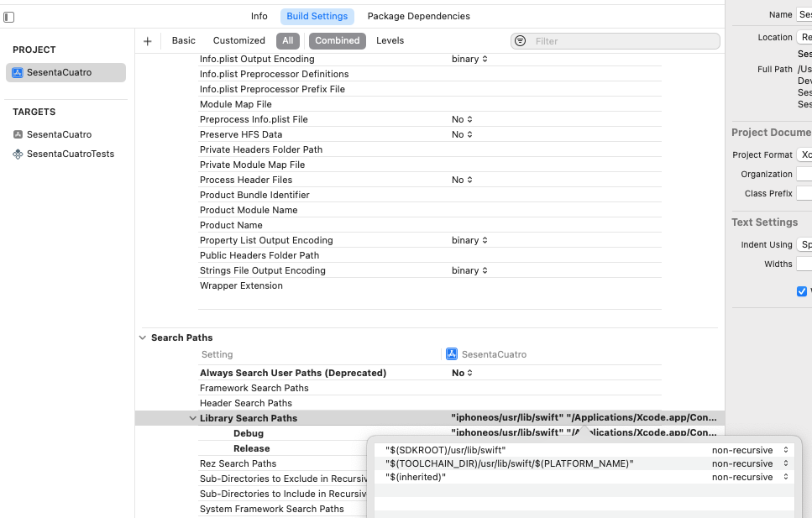Open Info.plist Output Encoding binary dropdown

tap(469, 59)
